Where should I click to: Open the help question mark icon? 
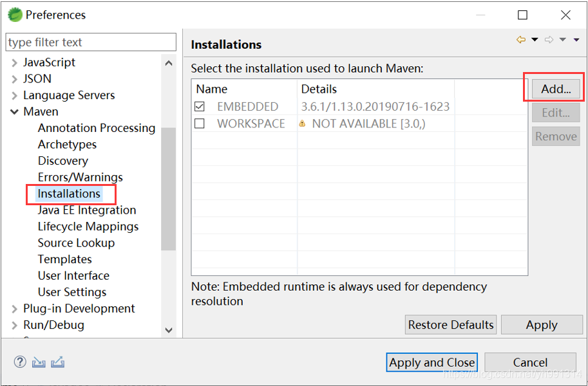point(19,362)
